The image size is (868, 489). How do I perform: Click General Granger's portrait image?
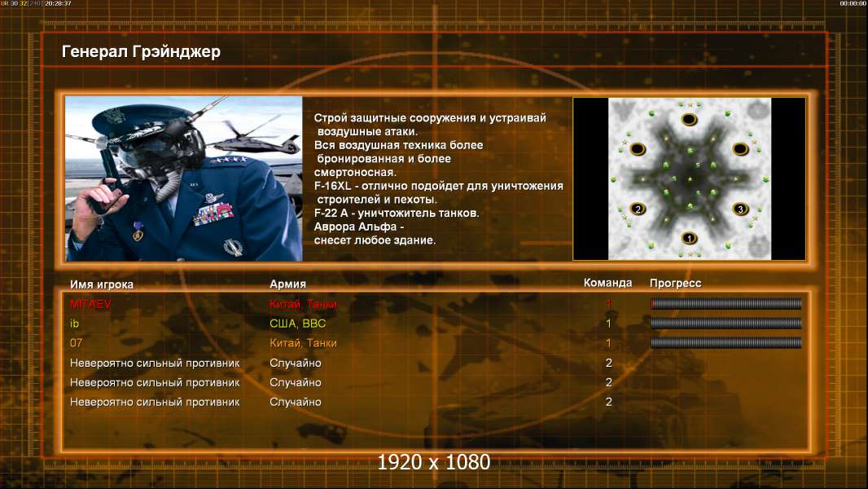pos(184,178)
